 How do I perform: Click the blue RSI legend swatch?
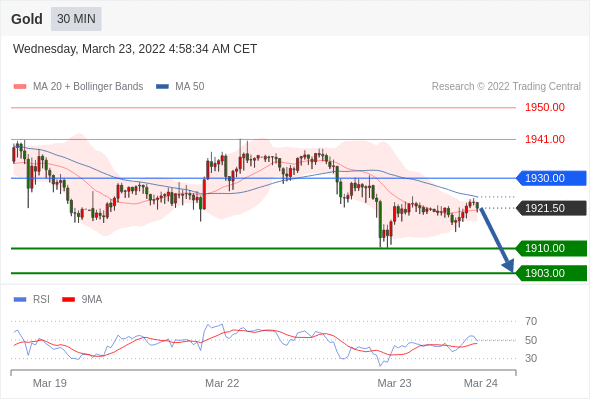tap(20, 300)
